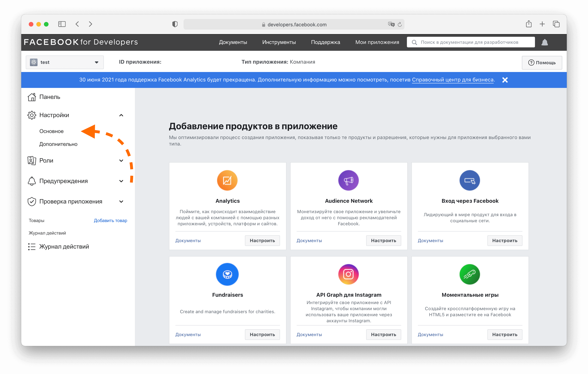Image resolution: width=588 pixels, height=374 pixels.
Task: Open Поддержка in the top navigation
Action: [x=325, y=42]
